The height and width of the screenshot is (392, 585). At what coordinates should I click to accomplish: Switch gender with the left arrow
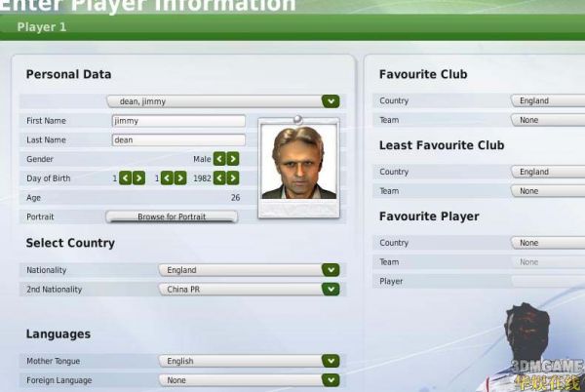[219, 159]
